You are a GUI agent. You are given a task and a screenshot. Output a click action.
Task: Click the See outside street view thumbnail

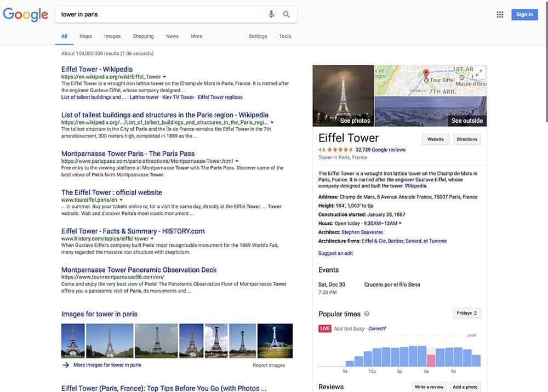click(x=431, y=111)
